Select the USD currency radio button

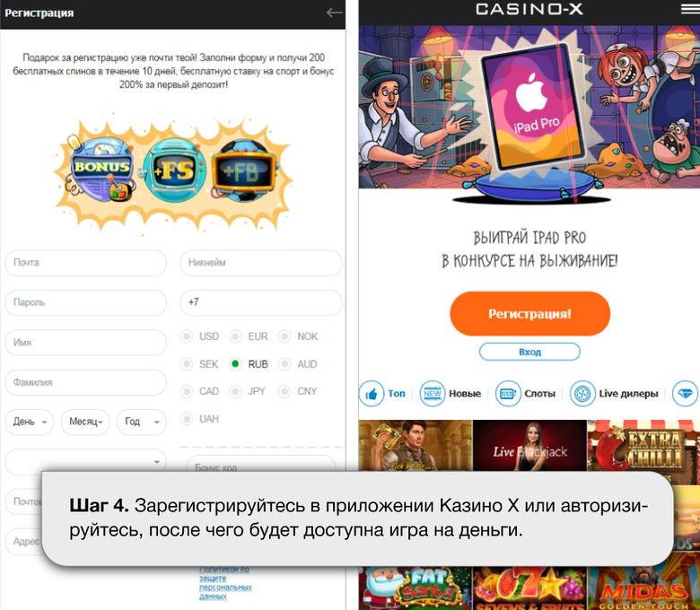[x=187, y=336]
